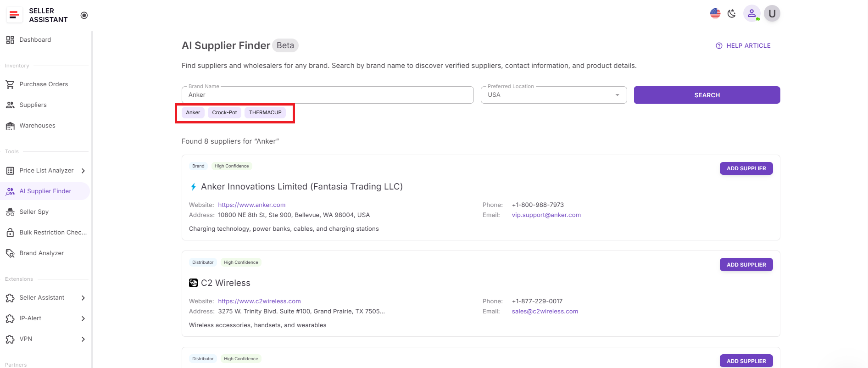The image size is (868, 368).
Task: Open Suppliers menu item
Action: point(45,105)
